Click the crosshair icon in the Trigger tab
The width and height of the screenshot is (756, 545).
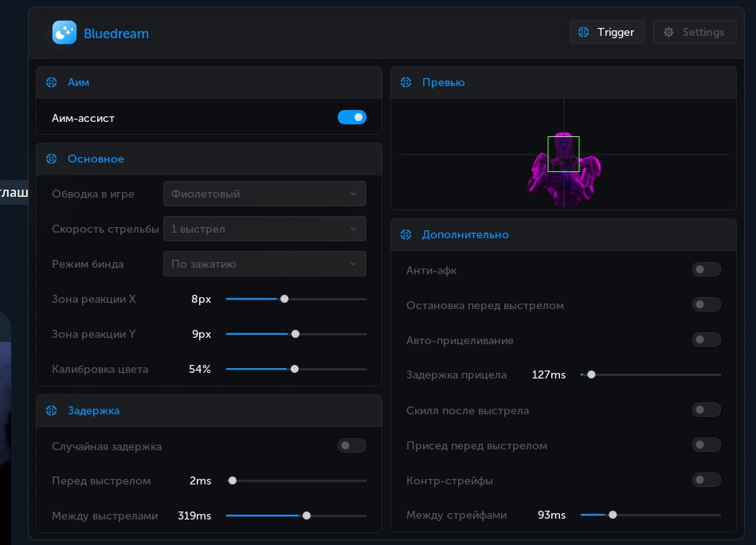coord(583,32)
